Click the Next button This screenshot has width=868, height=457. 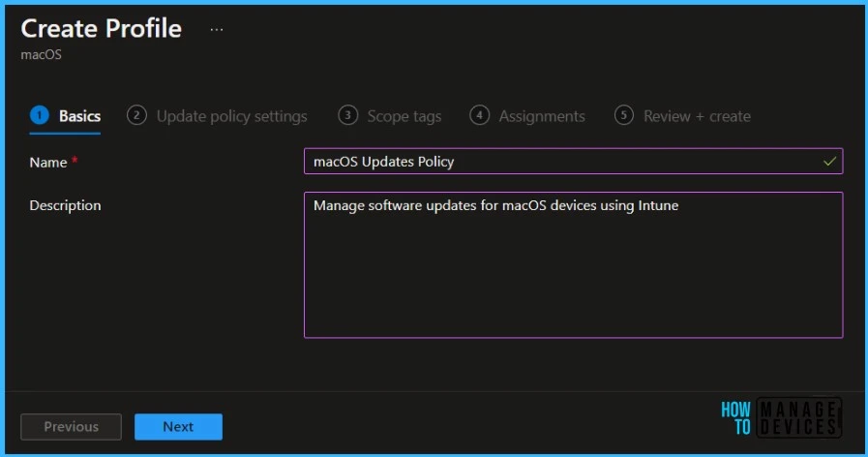[x=178, y=427]
